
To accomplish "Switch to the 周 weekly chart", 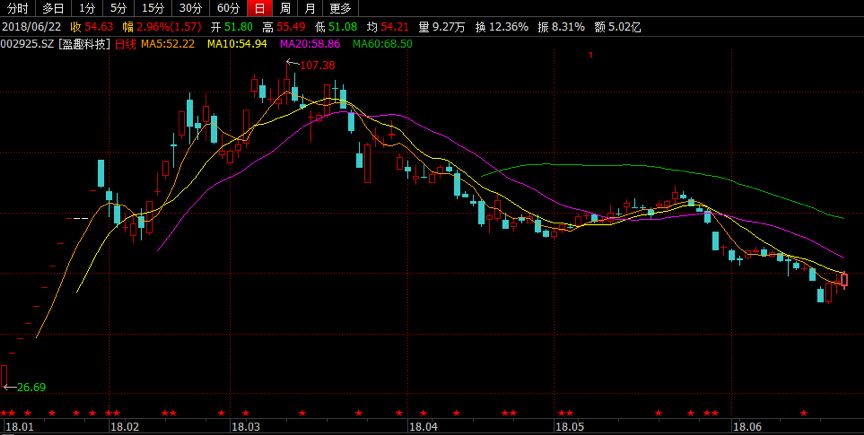I will point(285,8).
